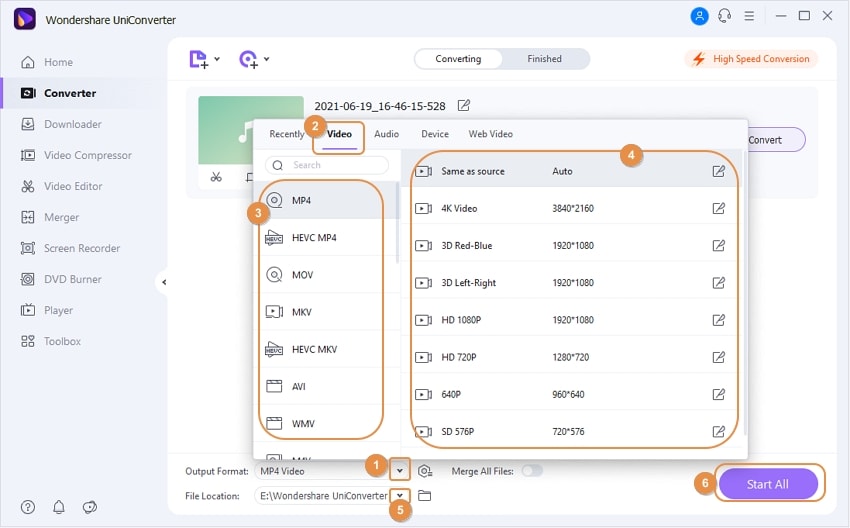
Task: Open the feedback icon at bottom left
Action: pos(89,507)
